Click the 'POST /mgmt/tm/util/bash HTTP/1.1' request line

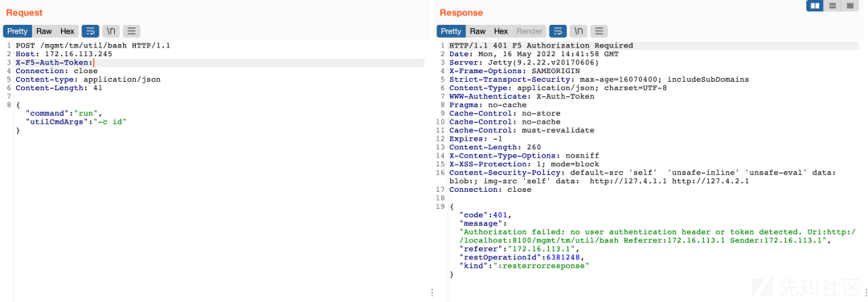click(x=93, y=45)
